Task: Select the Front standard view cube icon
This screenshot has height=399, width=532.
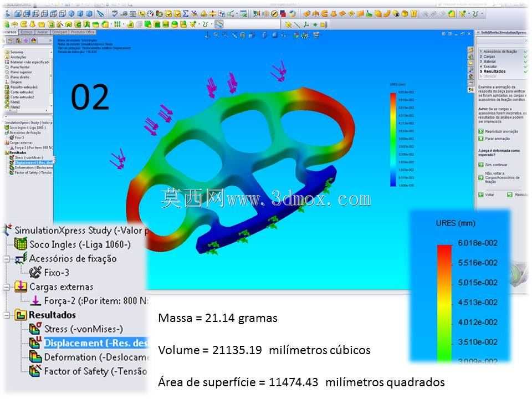Action: tap(18, 14)
